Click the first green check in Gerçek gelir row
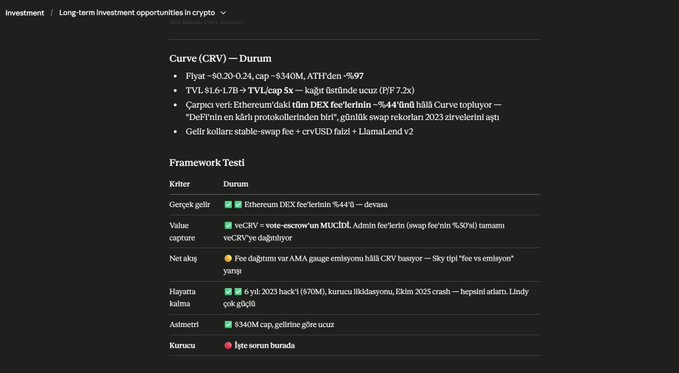The width and height of the screenshot is (679, 373). tap(228, 204)
